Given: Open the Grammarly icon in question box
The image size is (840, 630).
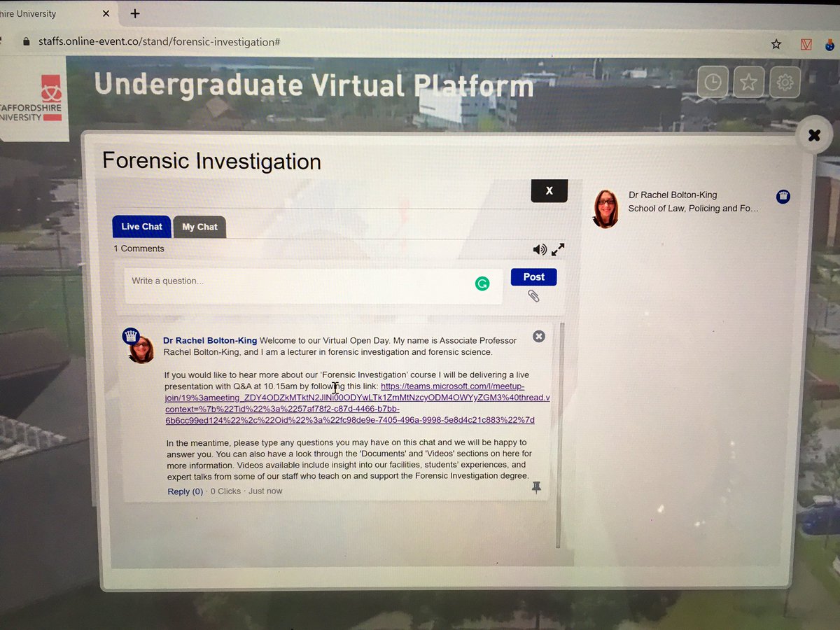Looking at the screenshot, I should pos(482,283).
